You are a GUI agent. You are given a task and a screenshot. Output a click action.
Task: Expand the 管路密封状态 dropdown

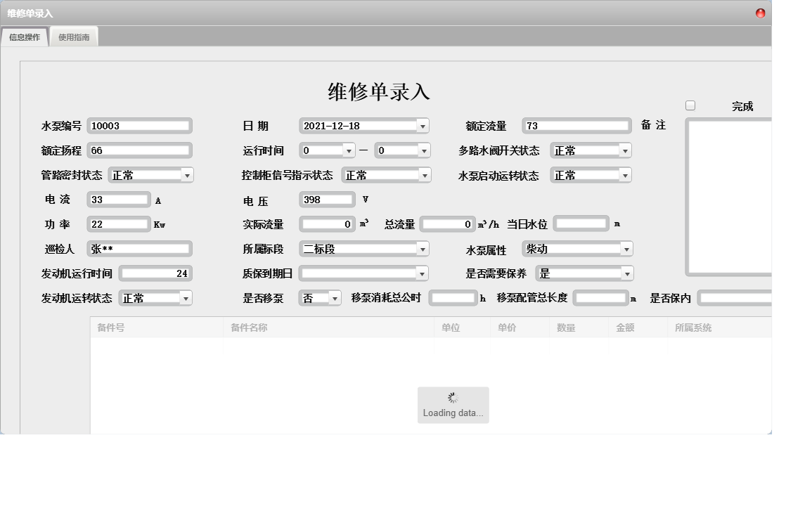tap(188, 174)
